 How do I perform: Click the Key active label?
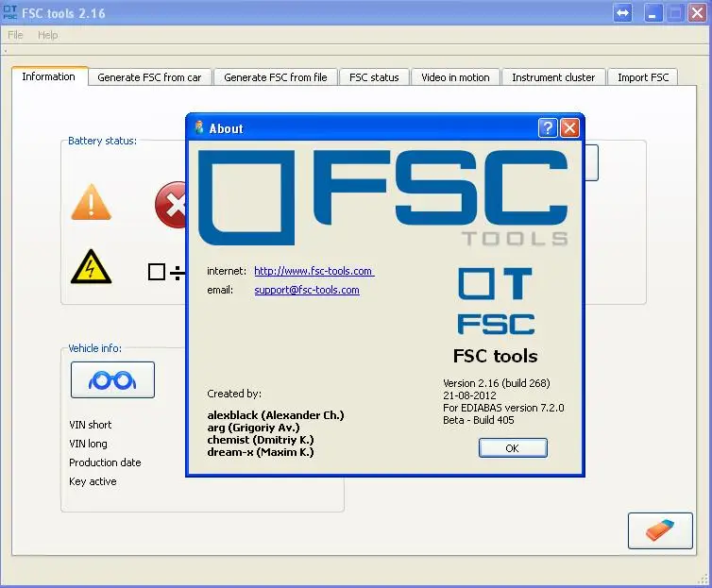93,482
